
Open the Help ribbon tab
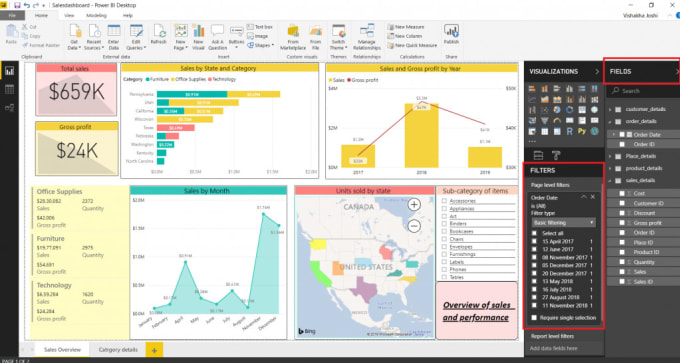pos(128,15)
